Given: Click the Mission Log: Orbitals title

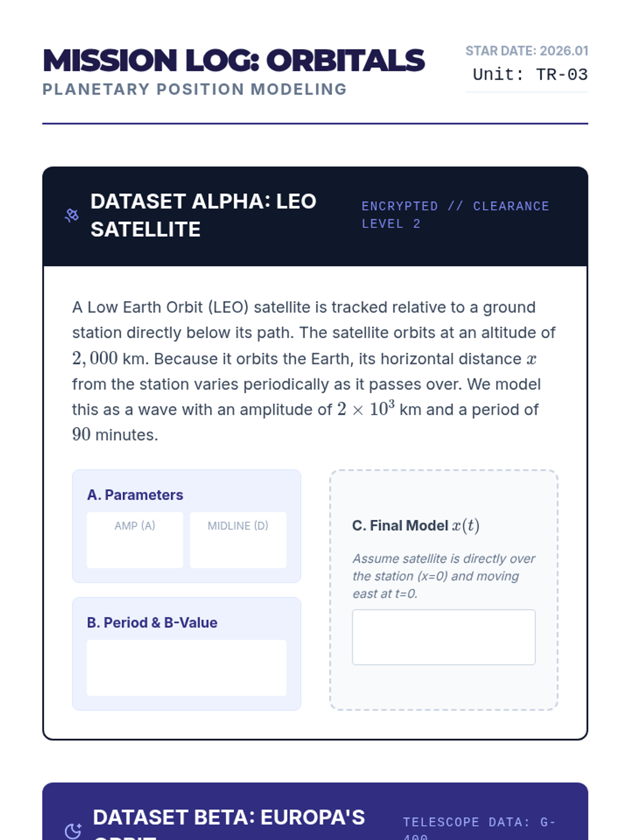Looking at the screenshot, I should [x=234, y=60].
